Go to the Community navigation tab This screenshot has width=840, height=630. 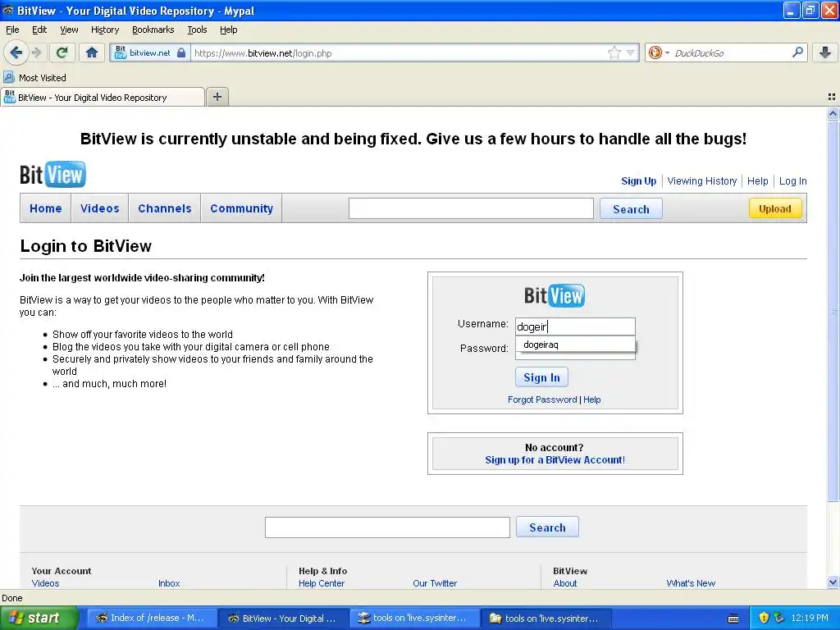(241, 208)
